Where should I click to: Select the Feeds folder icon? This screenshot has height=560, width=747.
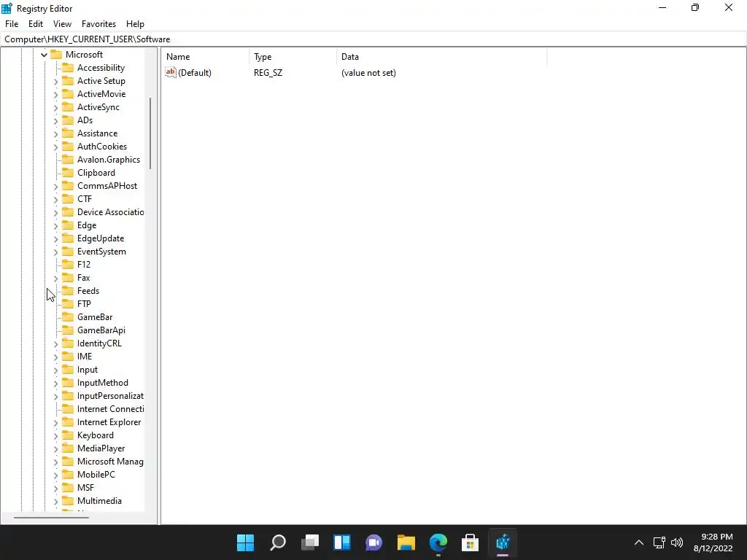click(x=68, y=290)
